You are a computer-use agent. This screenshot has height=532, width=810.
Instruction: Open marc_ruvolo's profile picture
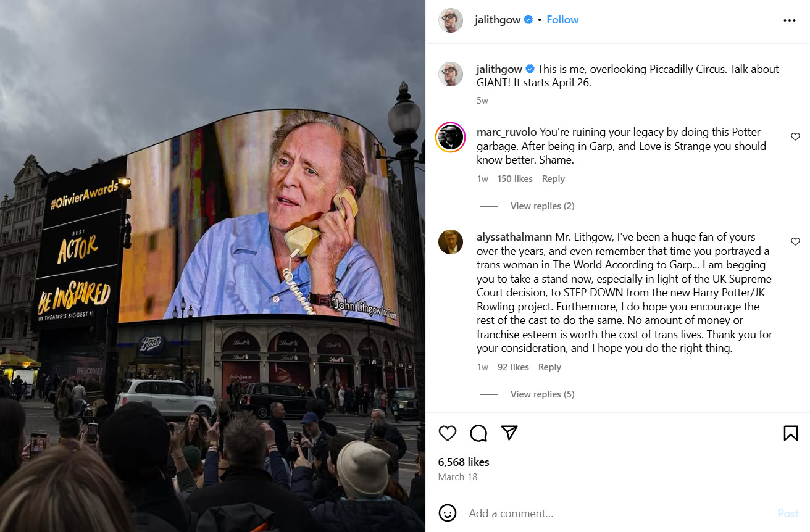coord(451,137)
